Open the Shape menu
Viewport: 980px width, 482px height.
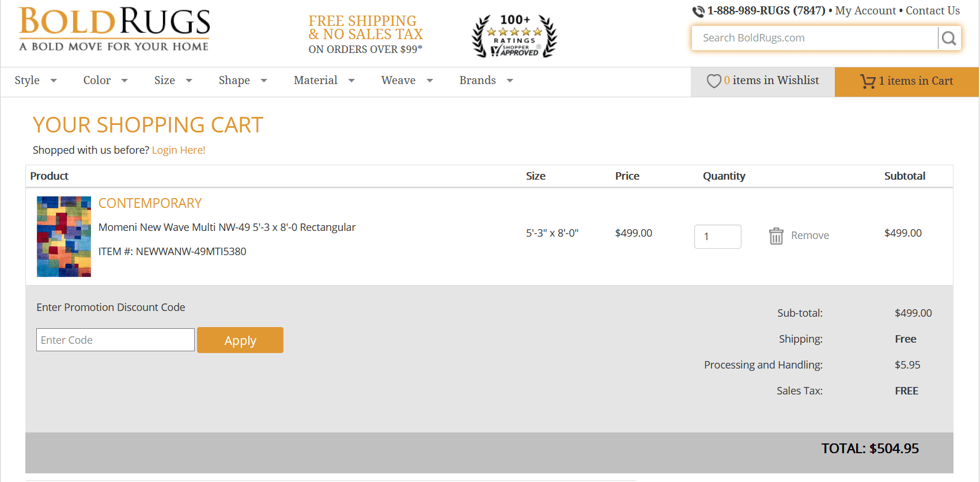tap(243, 81)
